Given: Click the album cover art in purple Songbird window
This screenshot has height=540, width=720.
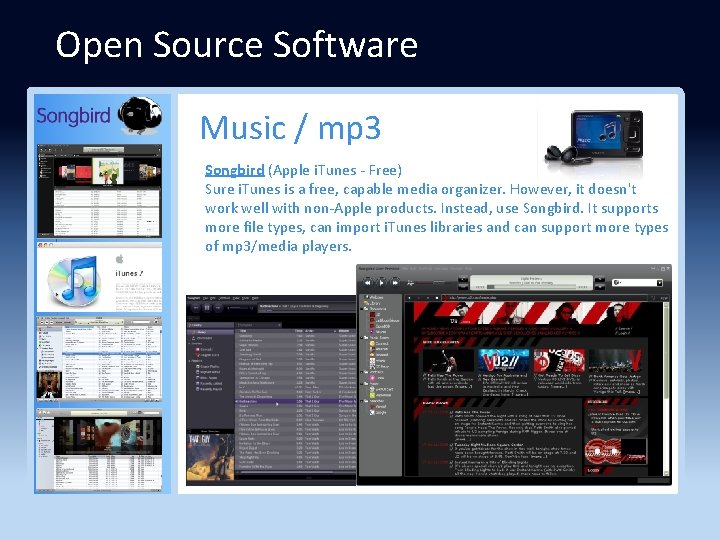Looking at the screenshot, I should click(x=210, y=457).
